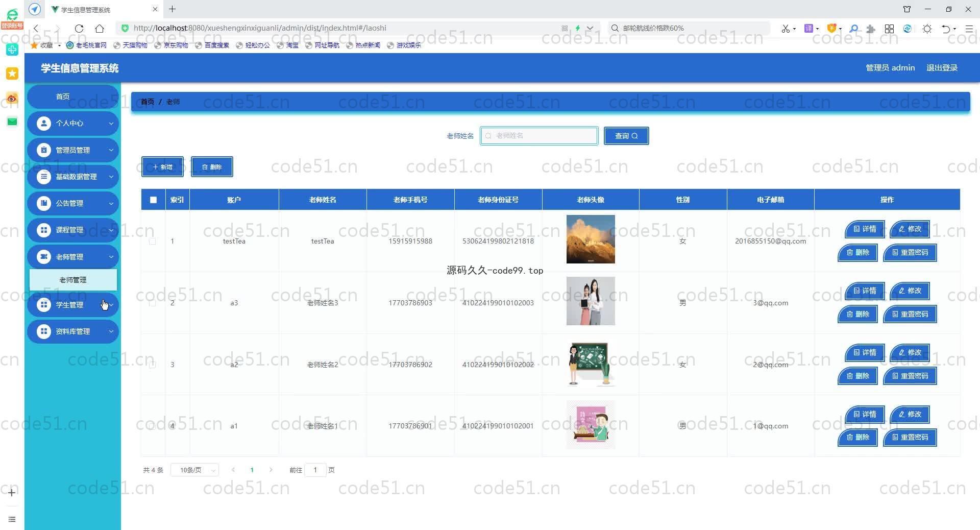The width and height of the screenshot is (980, 530).
Task: Check the row checkbox for account a1
Action: click(x=152, y=426)
